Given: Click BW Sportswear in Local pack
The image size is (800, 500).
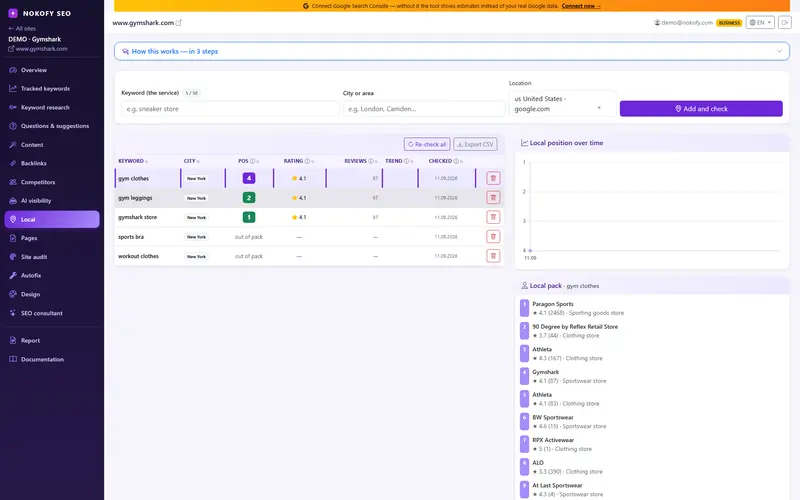Looking at the screenshot, I should point(553,417).
